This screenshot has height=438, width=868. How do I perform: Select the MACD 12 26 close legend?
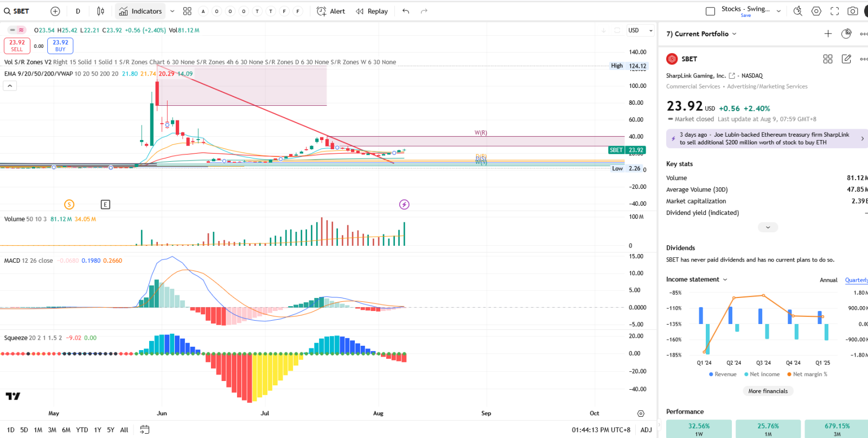tap(28, 261)
